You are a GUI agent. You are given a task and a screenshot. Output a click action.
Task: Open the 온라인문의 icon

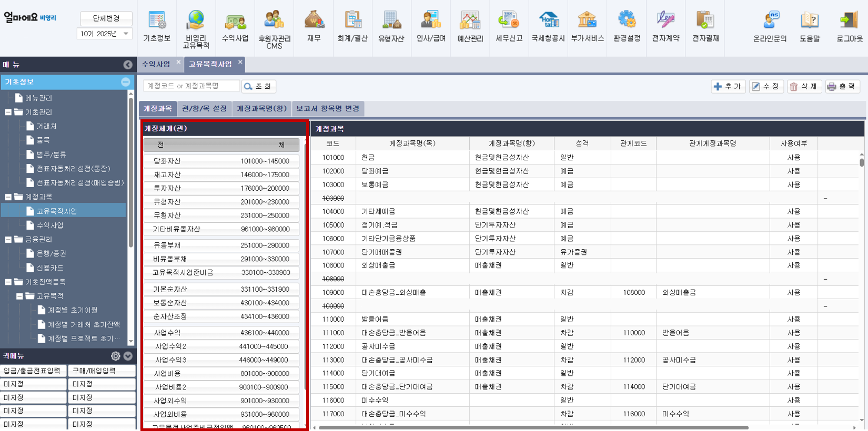point(770,26)
